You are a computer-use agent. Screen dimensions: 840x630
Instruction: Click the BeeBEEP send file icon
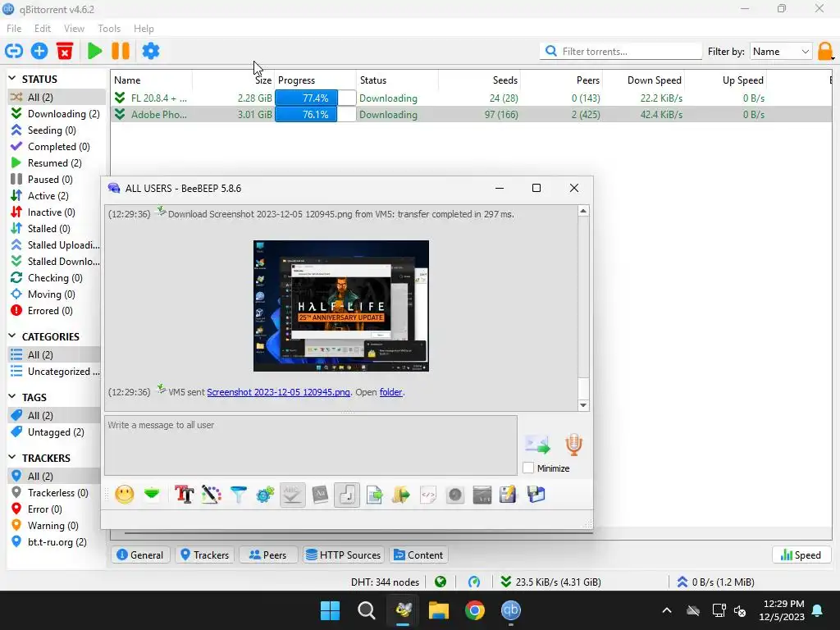(374, 495)
